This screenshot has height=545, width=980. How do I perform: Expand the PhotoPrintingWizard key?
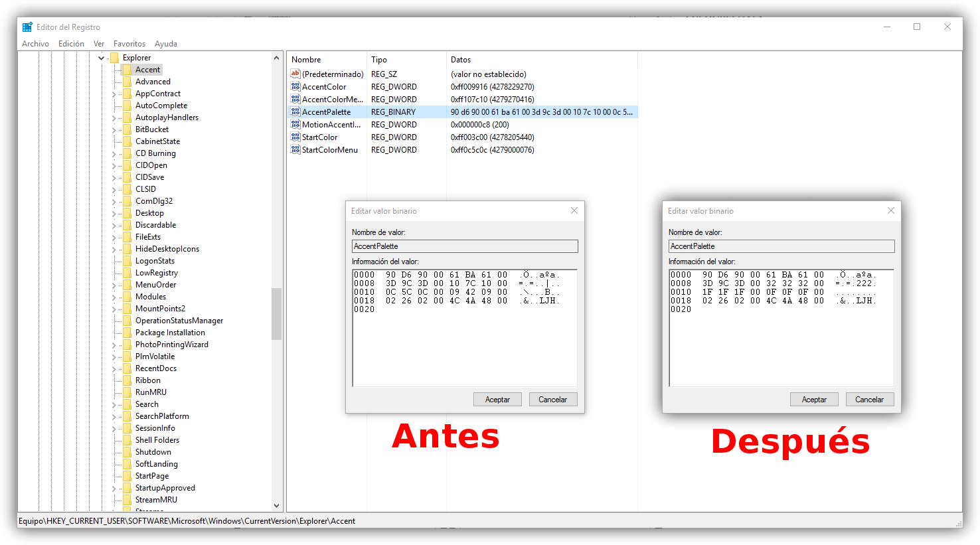[114, 345]
